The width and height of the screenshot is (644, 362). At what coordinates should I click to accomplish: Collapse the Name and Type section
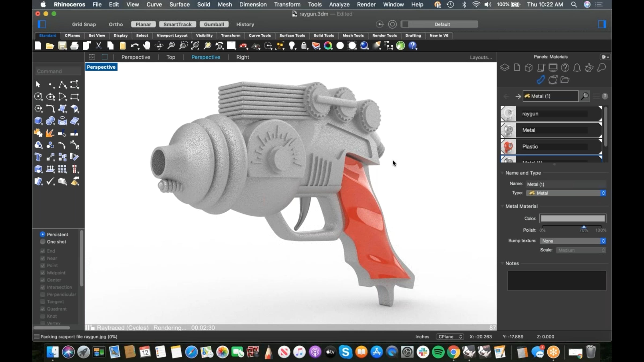pos(502,173)
